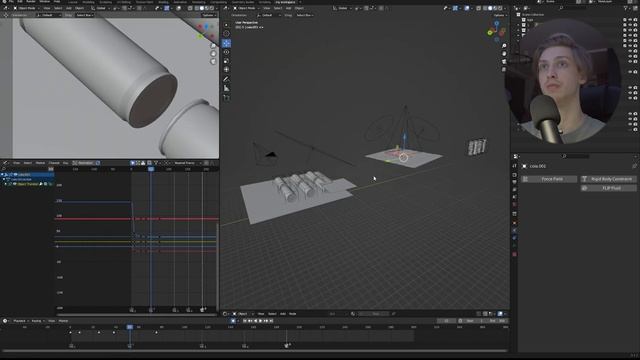Open the Render properties tab icon

(515, 175)
